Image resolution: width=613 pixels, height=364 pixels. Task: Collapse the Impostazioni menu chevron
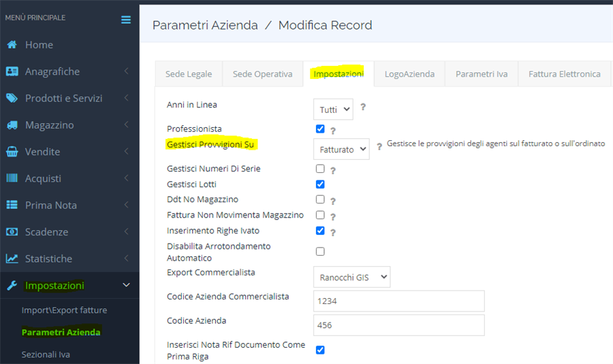pos(126,285)
